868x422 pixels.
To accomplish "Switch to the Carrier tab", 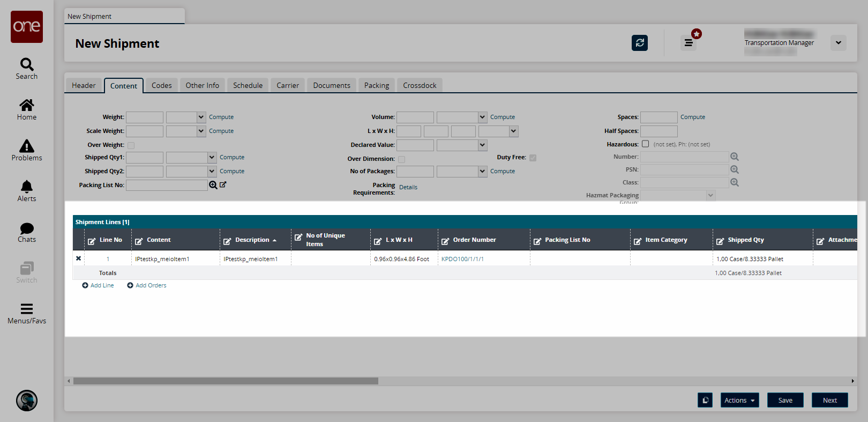I will 288,85.
